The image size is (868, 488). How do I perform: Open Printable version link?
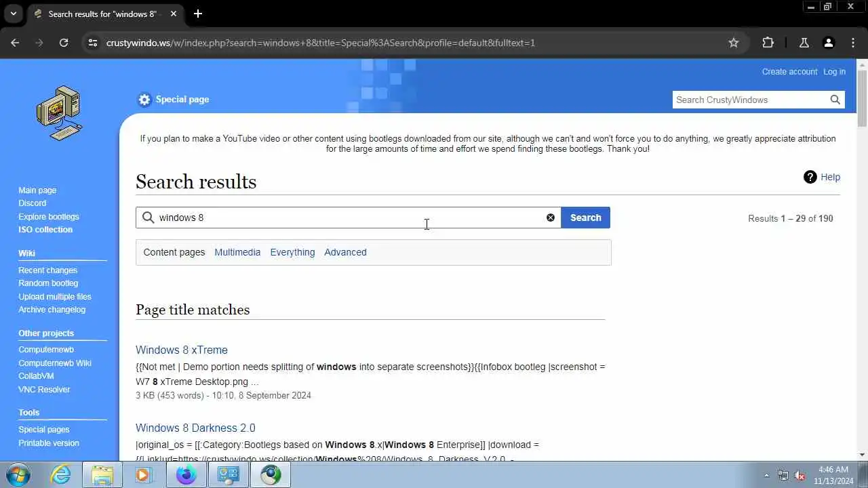(x=49, y=443)
